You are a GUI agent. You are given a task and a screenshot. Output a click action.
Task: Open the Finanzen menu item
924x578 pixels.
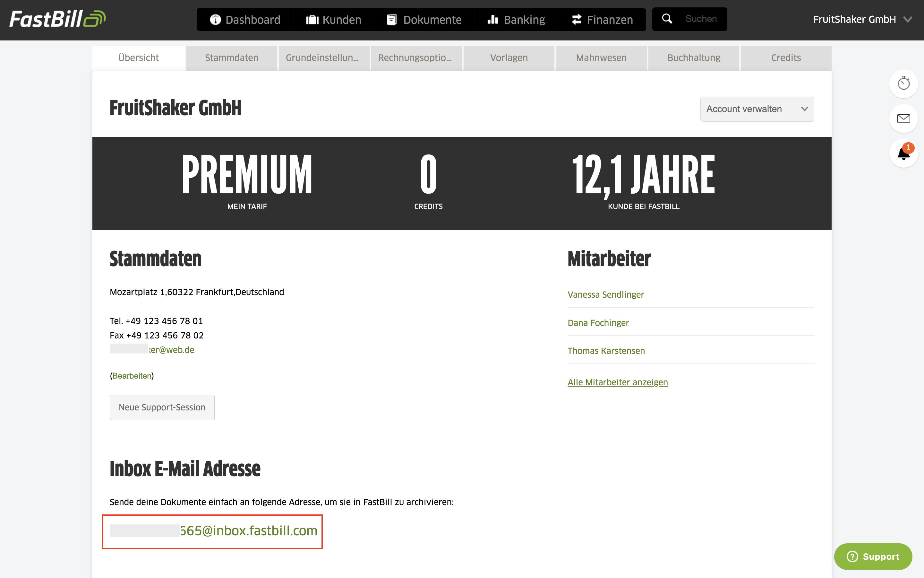pos(602,20)
